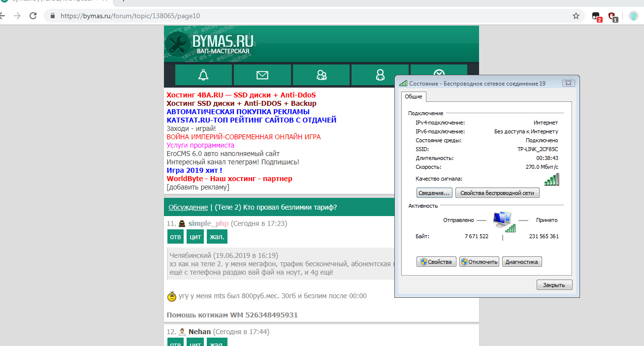Open the black extension icon with badge 2
Screen dimensions: 644x346
click(x=596, y=16)
